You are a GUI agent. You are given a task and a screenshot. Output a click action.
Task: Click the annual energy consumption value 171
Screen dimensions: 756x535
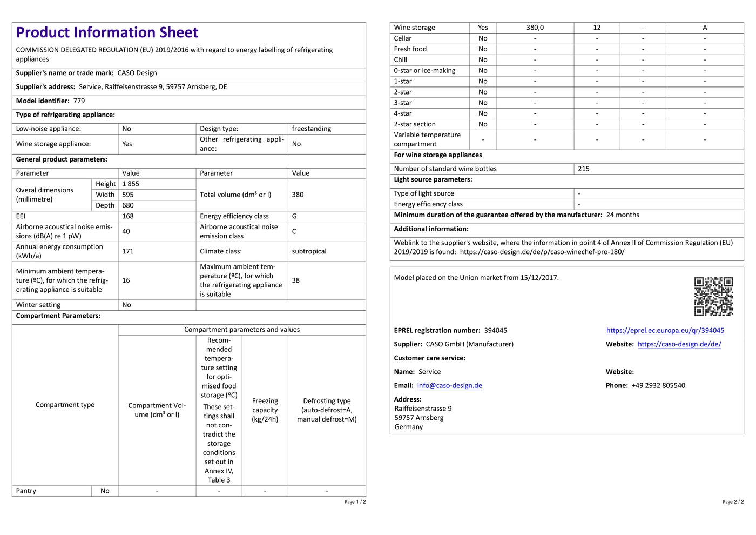[x=128, y=251]
